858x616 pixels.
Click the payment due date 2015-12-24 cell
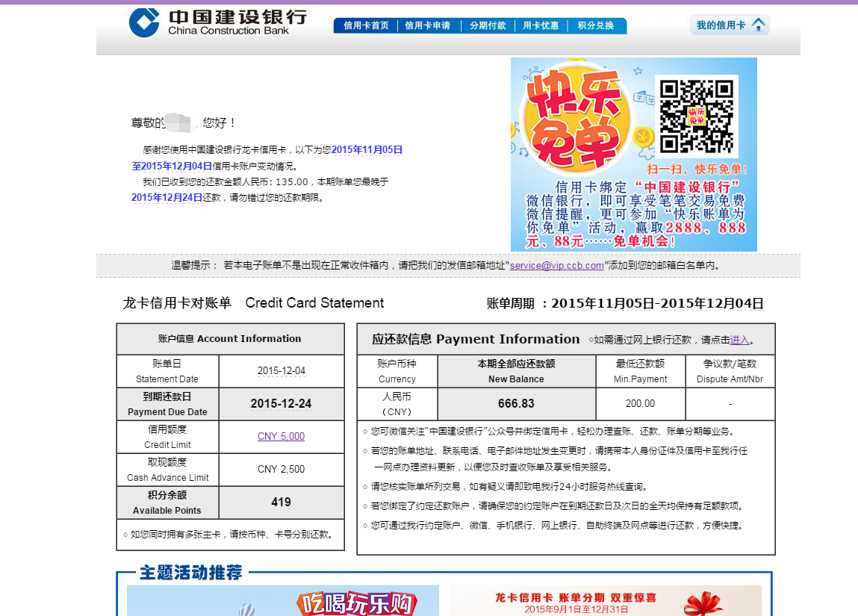click(x=282, y=404)
